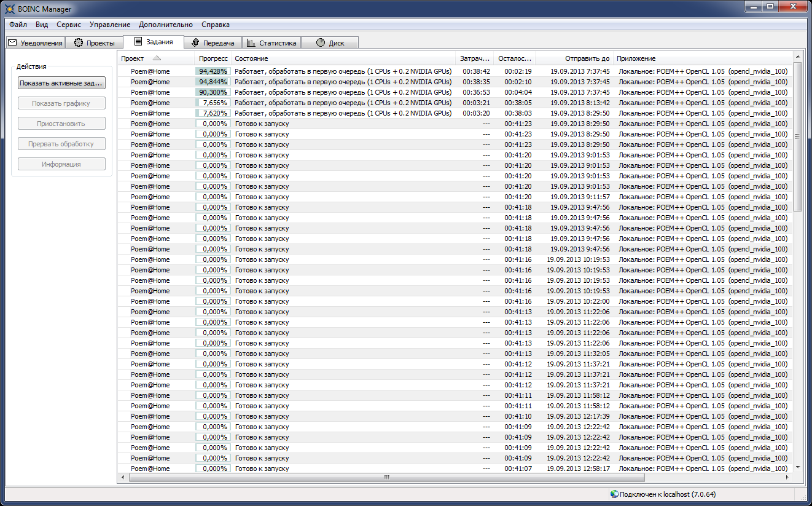Click the elapsed time 00:38:42
812x506 pixels.
tap(476, 71)
